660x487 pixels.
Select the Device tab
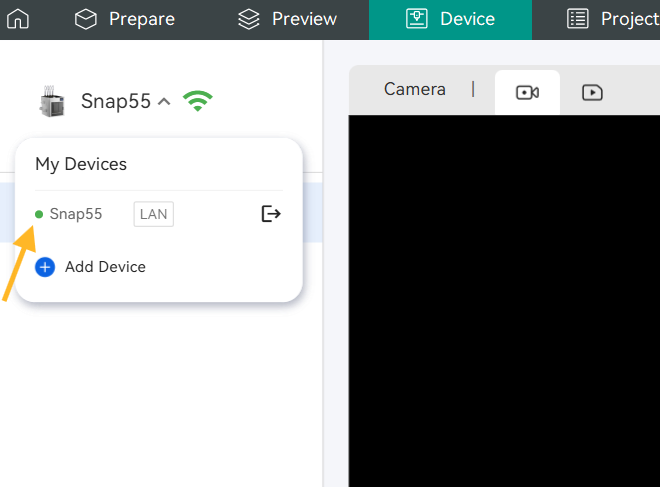(x=450, y=19)
